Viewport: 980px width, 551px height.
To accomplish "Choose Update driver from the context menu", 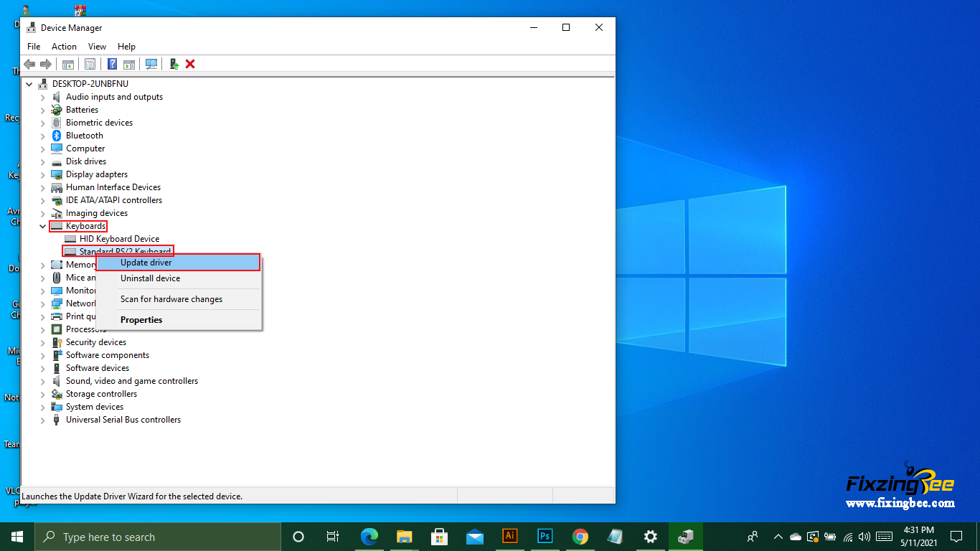I will 146,263.
